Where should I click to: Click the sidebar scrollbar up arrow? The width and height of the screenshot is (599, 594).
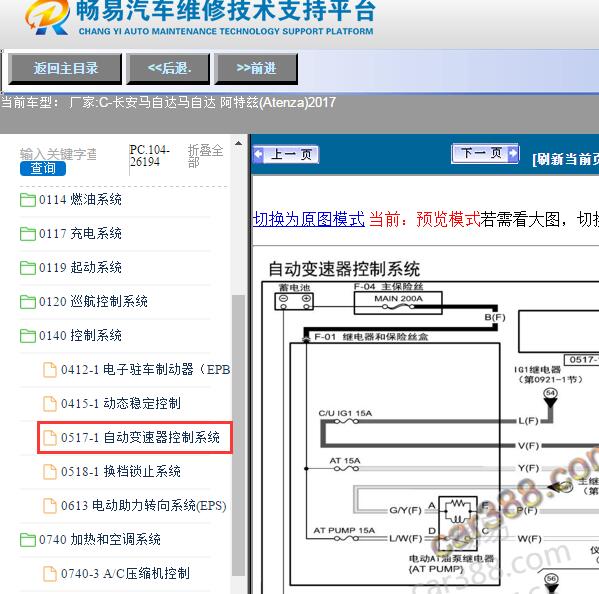[x=238, y=143]
